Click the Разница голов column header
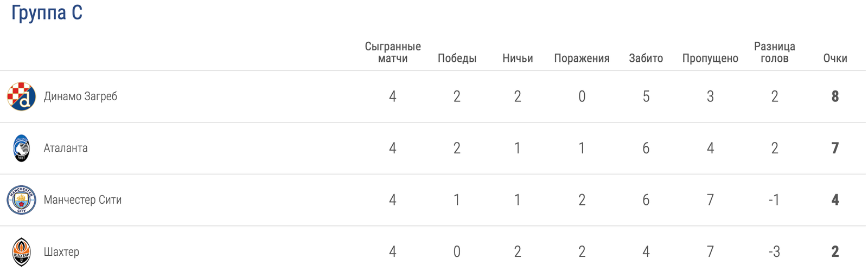Image resolution: width=868 pixels, height=278 pixels. [x=774, y=53]
